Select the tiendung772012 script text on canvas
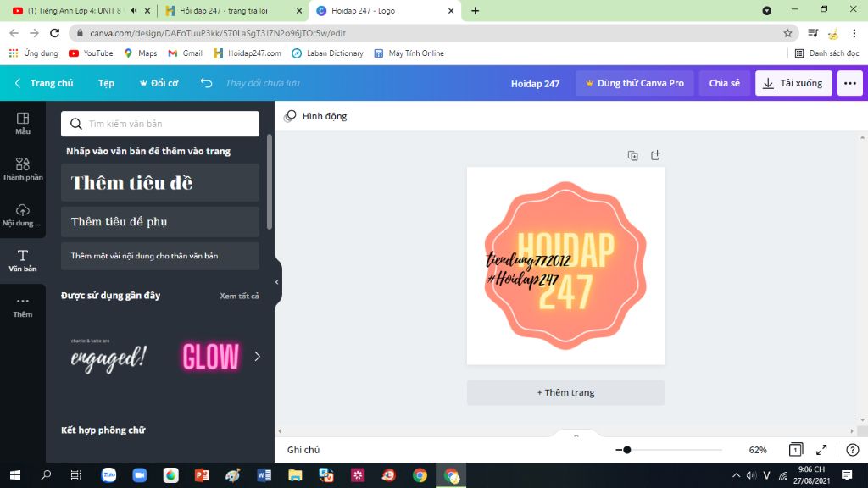 527,260
